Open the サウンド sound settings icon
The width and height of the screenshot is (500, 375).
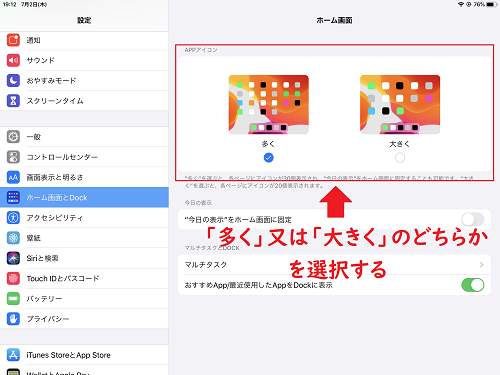coord(13,60)
